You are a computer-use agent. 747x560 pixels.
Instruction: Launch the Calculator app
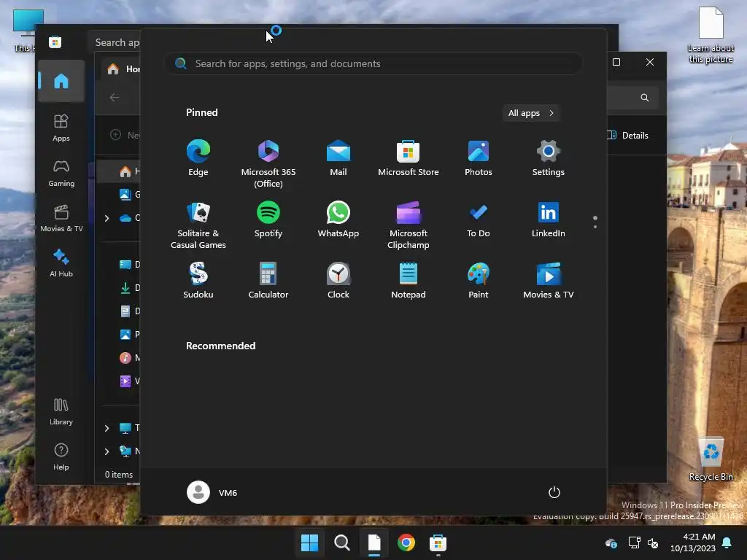pos(268,281)
